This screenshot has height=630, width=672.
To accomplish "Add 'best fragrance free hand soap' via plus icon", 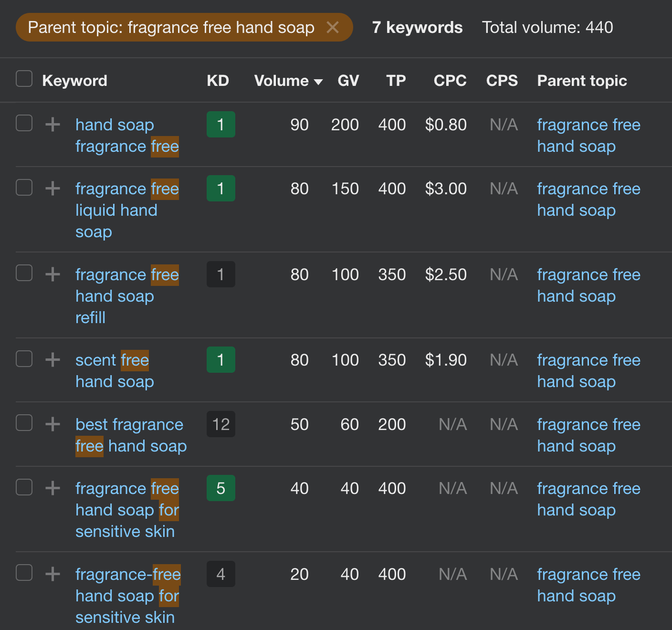I will pyautogui.click(x=52, y=424).
